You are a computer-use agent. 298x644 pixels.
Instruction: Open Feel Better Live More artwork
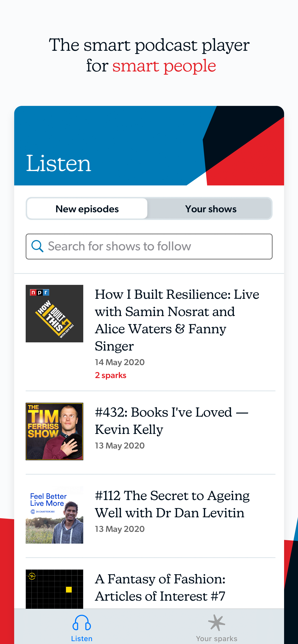54,515
